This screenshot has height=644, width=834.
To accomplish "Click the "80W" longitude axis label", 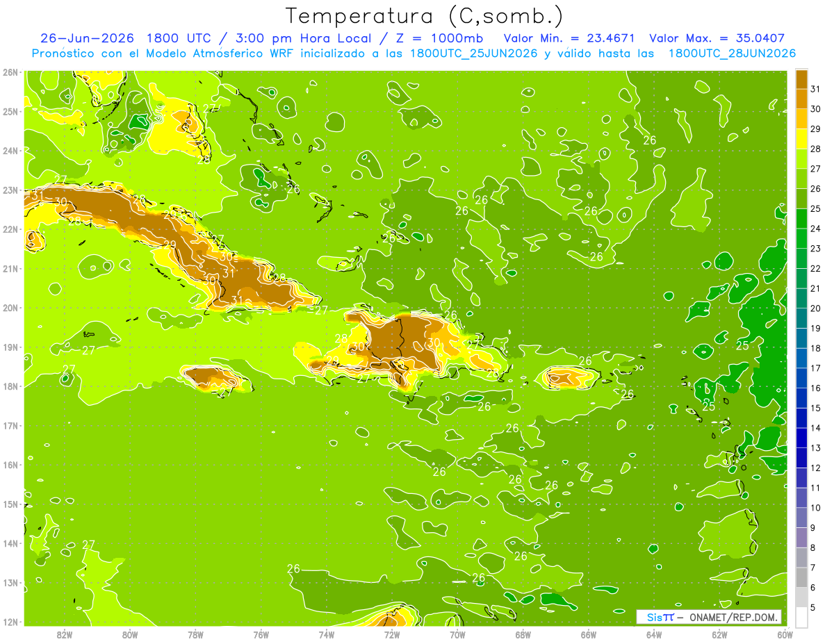I will pos(130,634).
